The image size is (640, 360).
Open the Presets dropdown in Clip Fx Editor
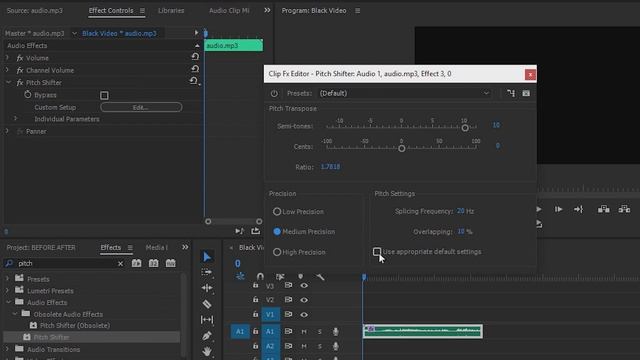click(404, 93)
